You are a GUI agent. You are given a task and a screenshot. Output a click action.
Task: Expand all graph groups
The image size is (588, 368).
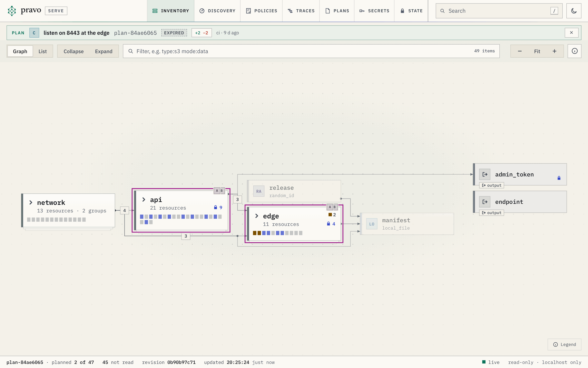(x=104, y=51)
